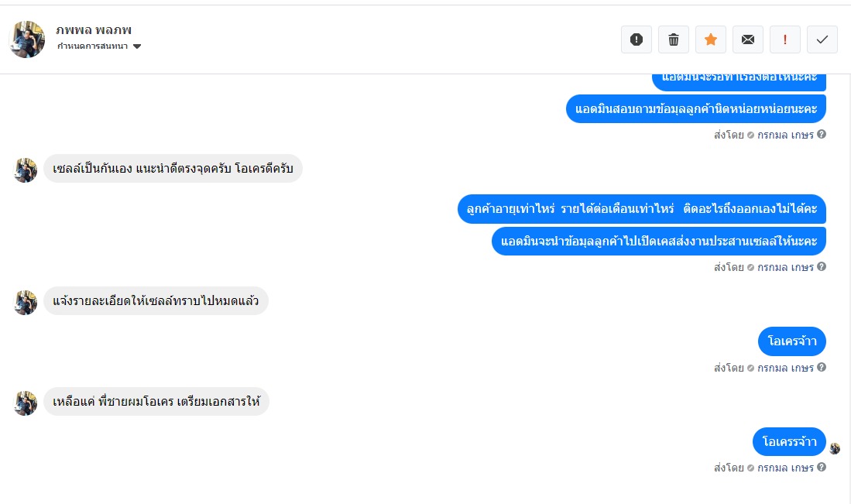Mark conversation unread via envelope icon
The image size is (851, 504).
tap(748, 39)
